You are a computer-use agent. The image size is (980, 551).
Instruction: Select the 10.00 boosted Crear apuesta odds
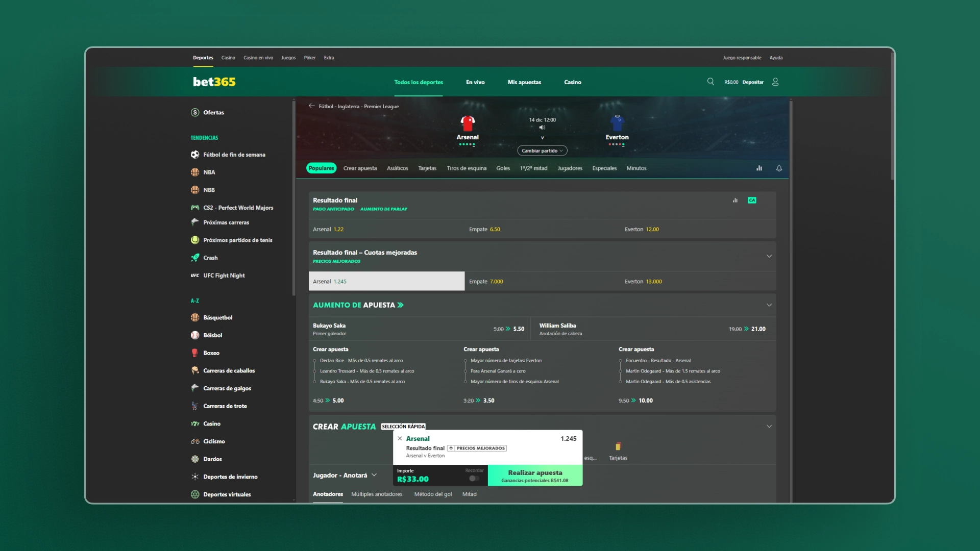pos(635,400)
